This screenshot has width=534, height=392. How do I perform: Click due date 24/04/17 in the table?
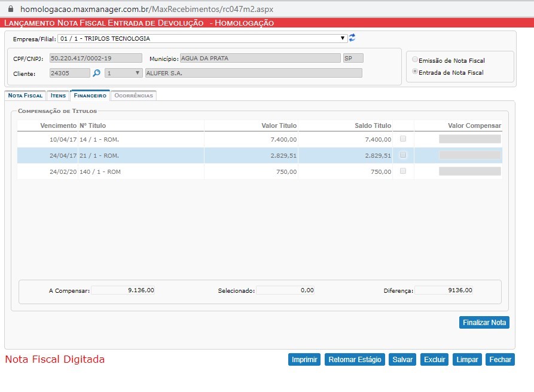pyautogui.click(x=63, y=155)
